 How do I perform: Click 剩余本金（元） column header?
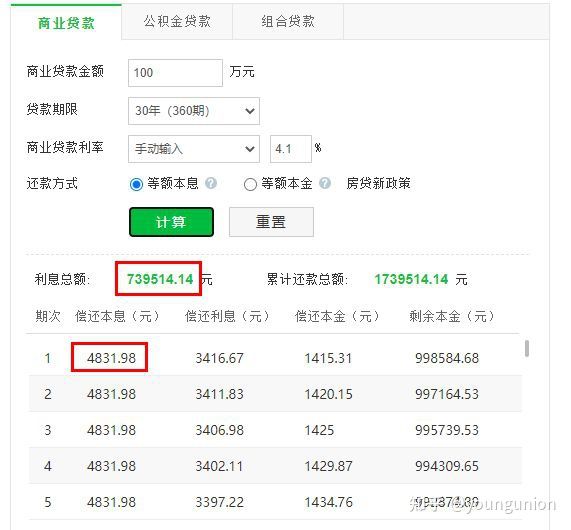pos(452,316)
